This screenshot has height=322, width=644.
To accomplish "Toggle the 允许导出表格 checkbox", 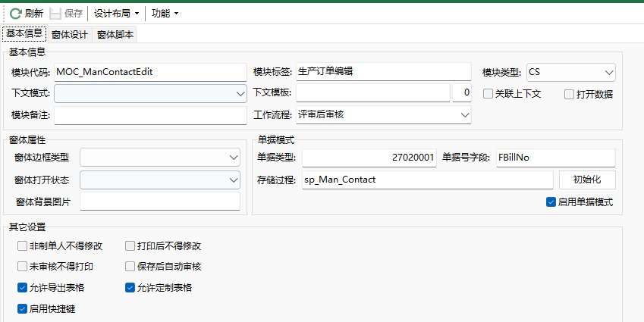I will click(x=22, y=288).
